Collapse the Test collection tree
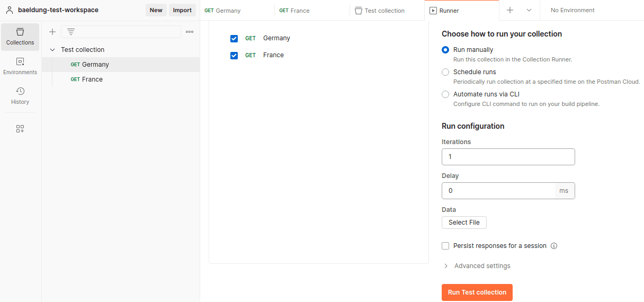 [x=52, y=50]
